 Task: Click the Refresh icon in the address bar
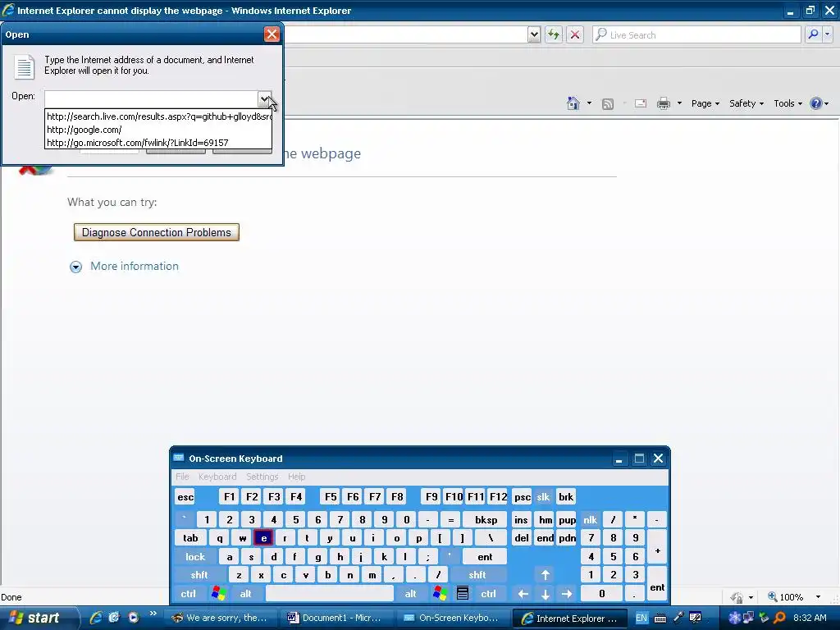click(554, 34)
